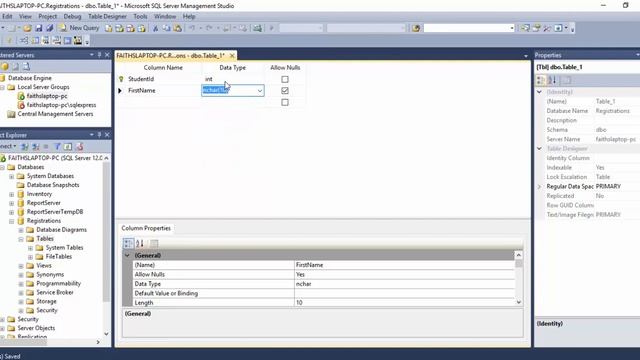Image resolution: width=640 pixels, height=360 pixels.
Task: Click Alphabetical sort icon in Column Properties
Action: [140, 244]
